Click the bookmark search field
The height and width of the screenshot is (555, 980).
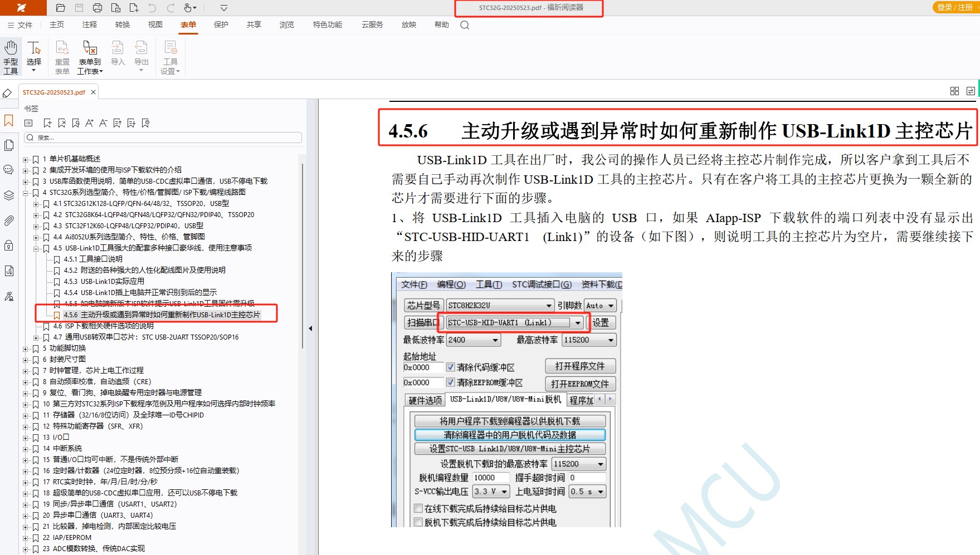tap(163, 137)
